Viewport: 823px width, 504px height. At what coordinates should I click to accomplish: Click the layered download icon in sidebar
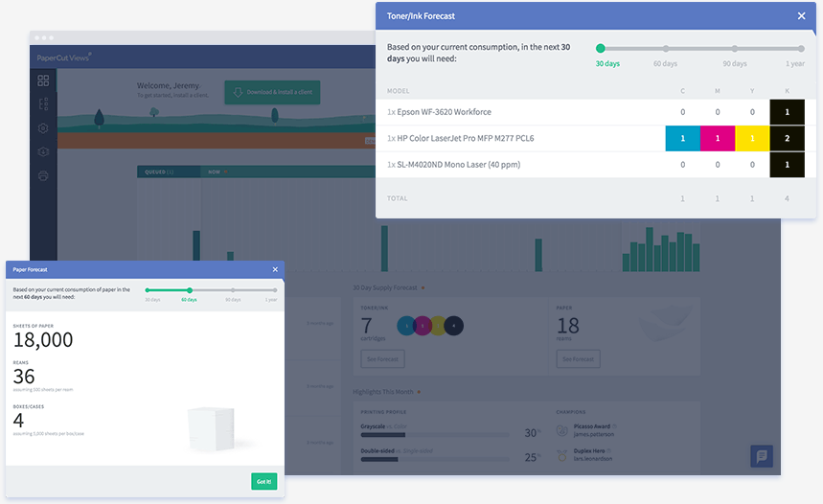[x=43, y=151]
